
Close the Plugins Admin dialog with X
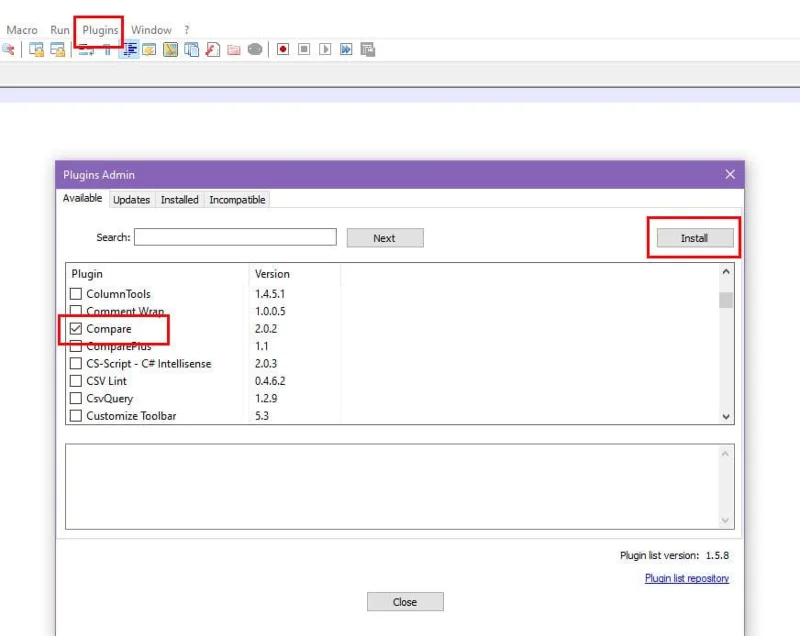[730, 174]
